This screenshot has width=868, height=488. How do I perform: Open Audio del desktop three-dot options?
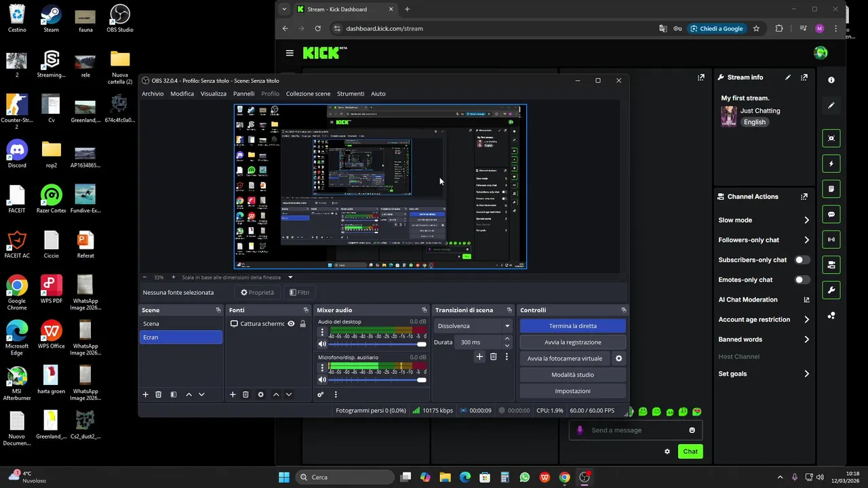322,332
